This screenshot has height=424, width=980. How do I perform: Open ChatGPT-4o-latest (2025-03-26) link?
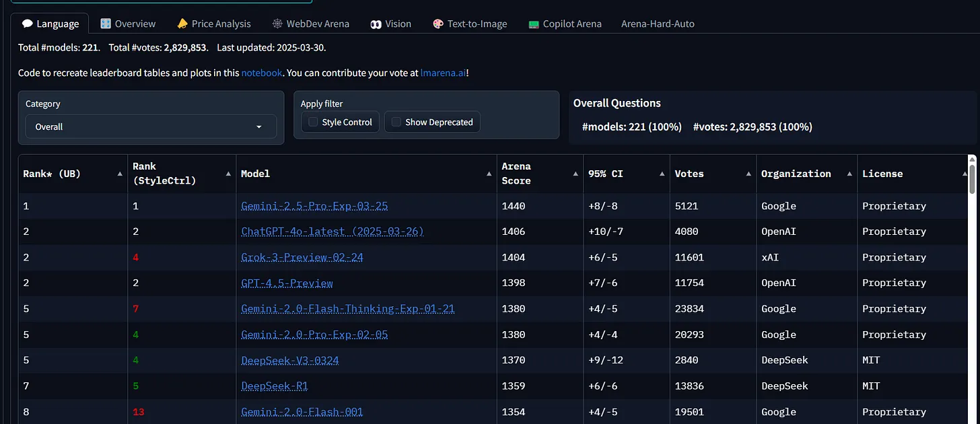pos(332,232)
